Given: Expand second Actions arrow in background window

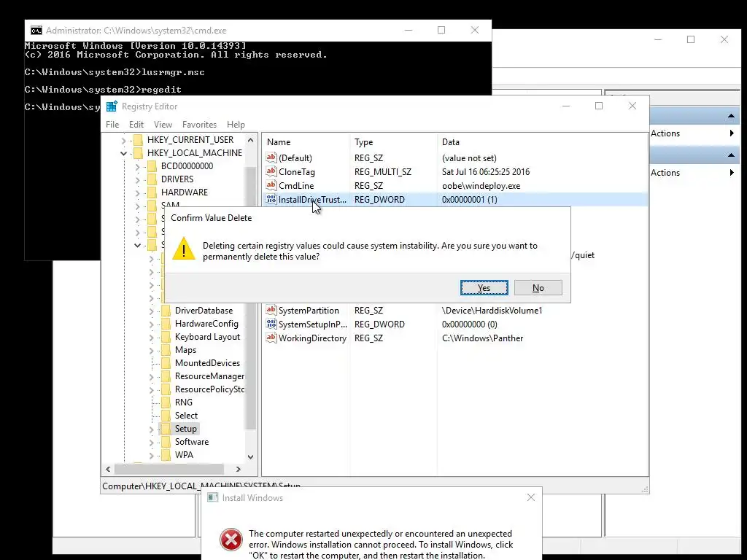Looking at the screenshot, I should coord(732,172).
